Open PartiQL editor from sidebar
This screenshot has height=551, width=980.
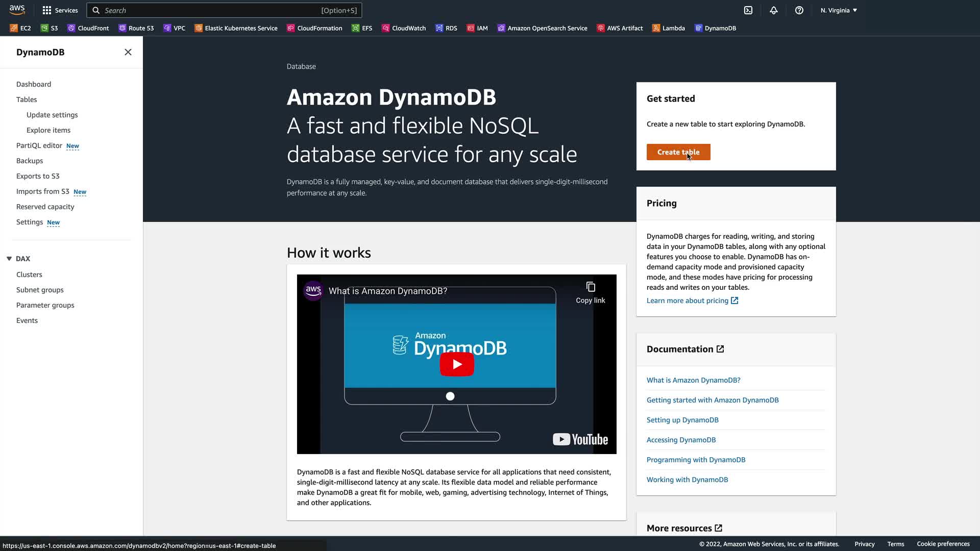pyautogui.click(x=39, y=145)
